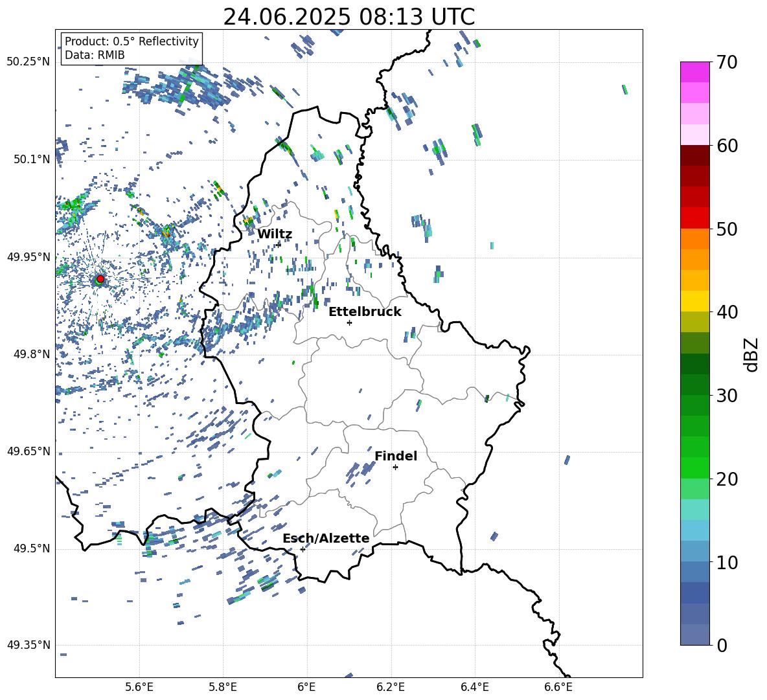The width and height of the screenshot is (767, 700).
Task: Click the Esch/Alzette station cross marker
Action: pyautogui.click(x=303, y=549)
